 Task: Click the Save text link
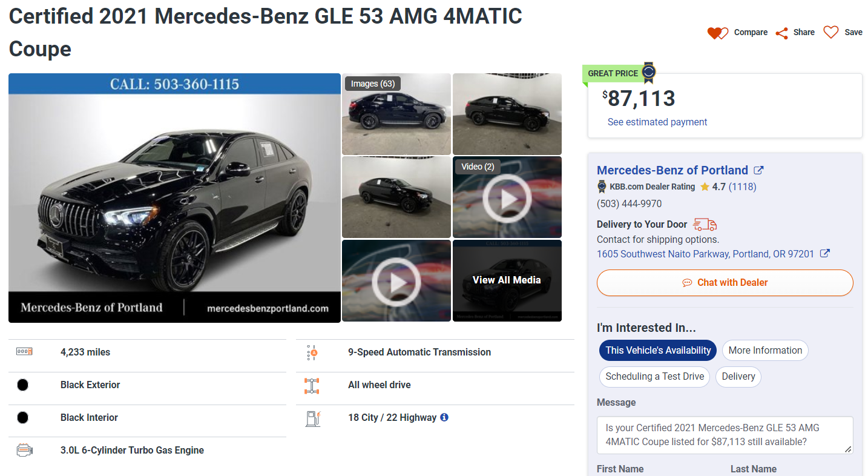(x=853, y=33)
